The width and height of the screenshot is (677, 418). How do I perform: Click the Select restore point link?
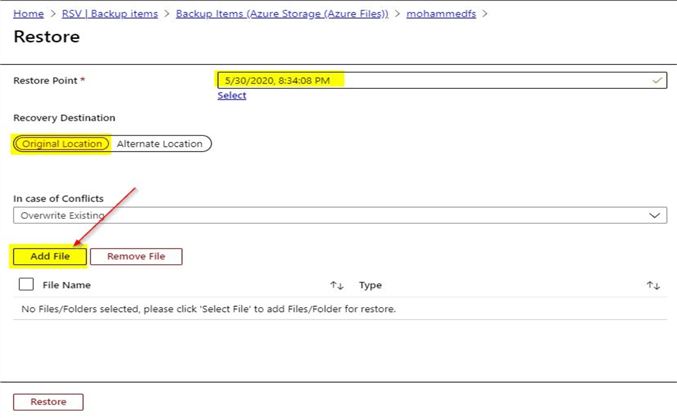point(232,96)
